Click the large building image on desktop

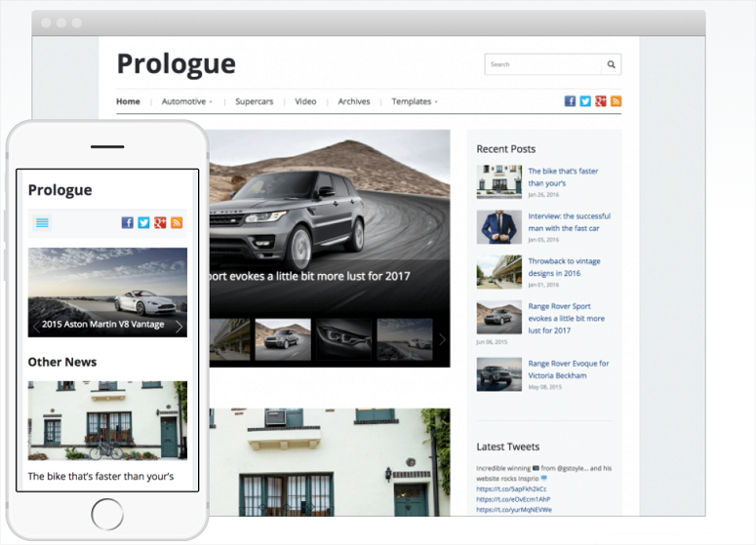pyautogui.click(x=330, y=462)
